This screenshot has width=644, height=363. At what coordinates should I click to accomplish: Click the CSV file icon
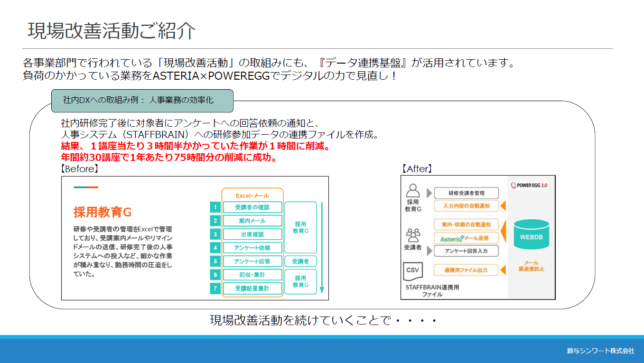[412, 270]
